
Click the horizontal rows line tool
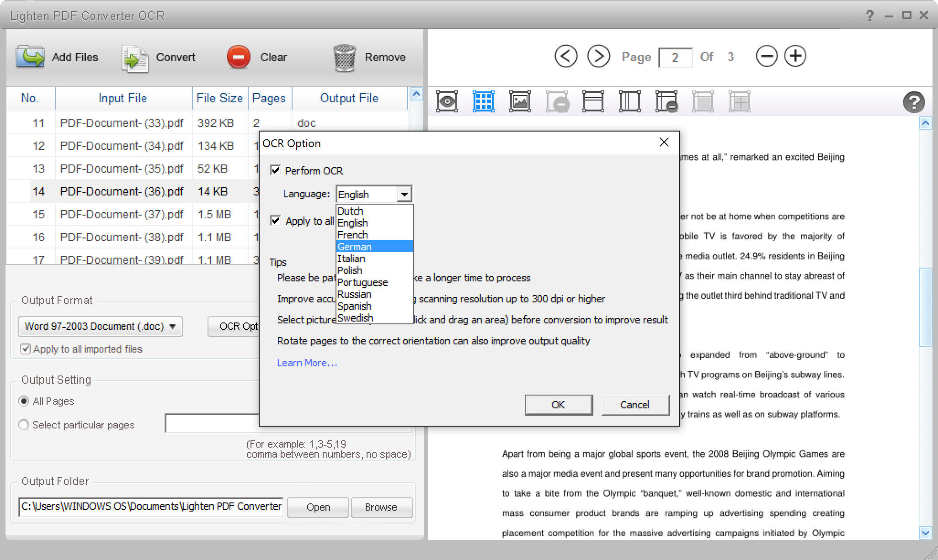[x=593, y=101]
